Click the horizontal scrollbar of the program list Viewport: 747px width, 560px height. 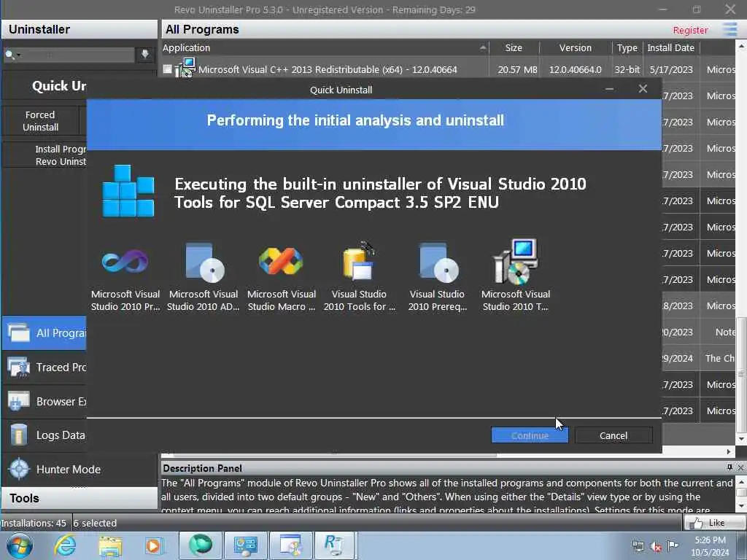tap(336, 455)
